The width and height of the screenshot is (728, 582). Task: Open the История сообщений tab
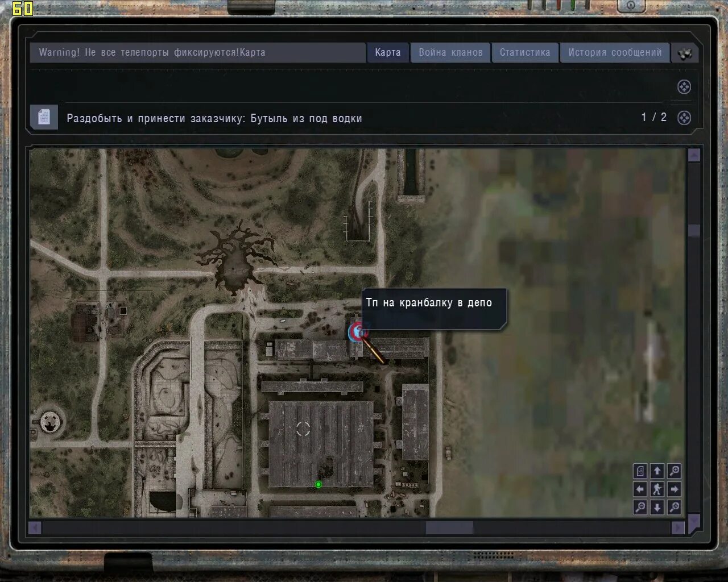tap(615, 52)
